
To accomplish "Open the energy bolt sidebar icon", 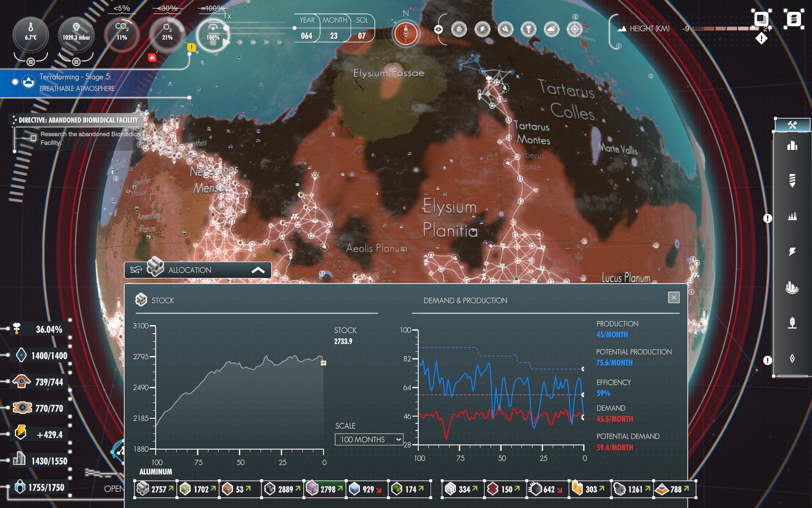I will pos(792,251).
